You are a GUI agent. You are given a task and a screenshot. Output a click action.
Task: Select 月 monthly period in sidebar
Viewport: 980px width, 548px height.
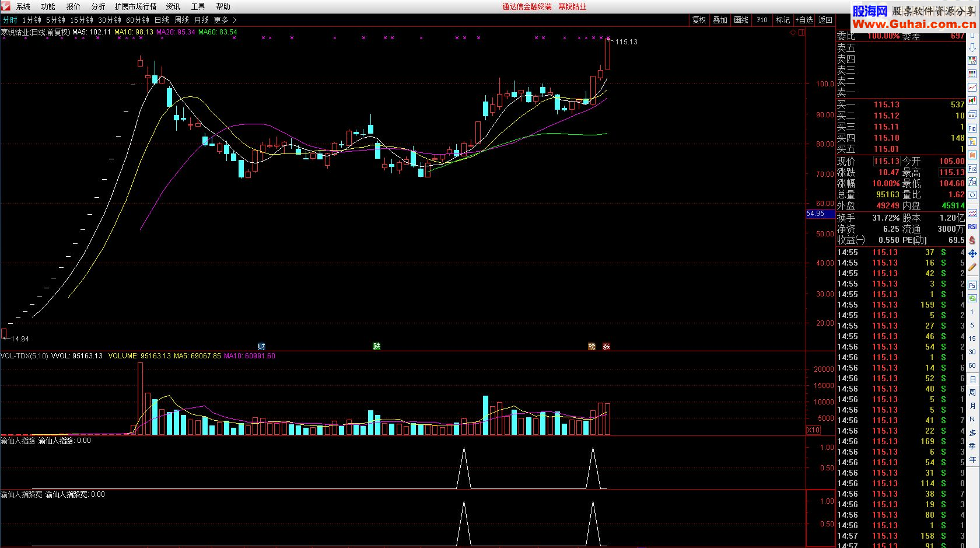point(972,406)
